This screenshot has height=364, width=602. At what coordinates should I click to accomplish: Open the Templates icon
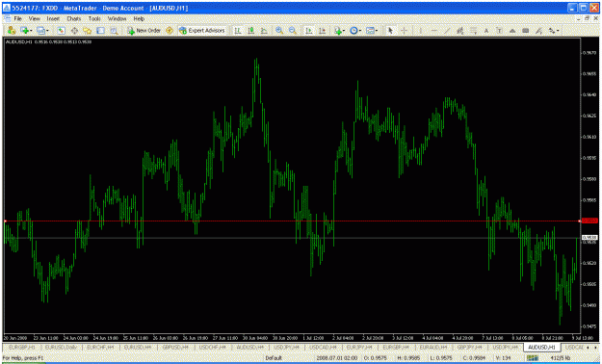[x=370, y=31]
